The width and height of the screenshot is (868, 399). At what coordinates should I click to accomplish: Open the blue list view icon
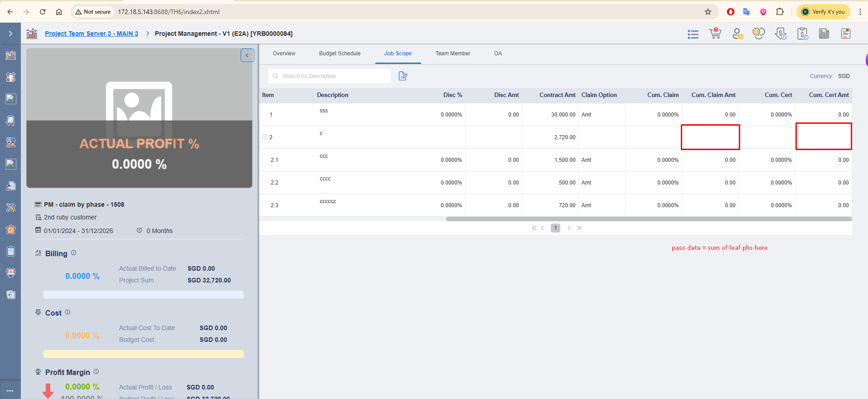(x=693, y=34)
